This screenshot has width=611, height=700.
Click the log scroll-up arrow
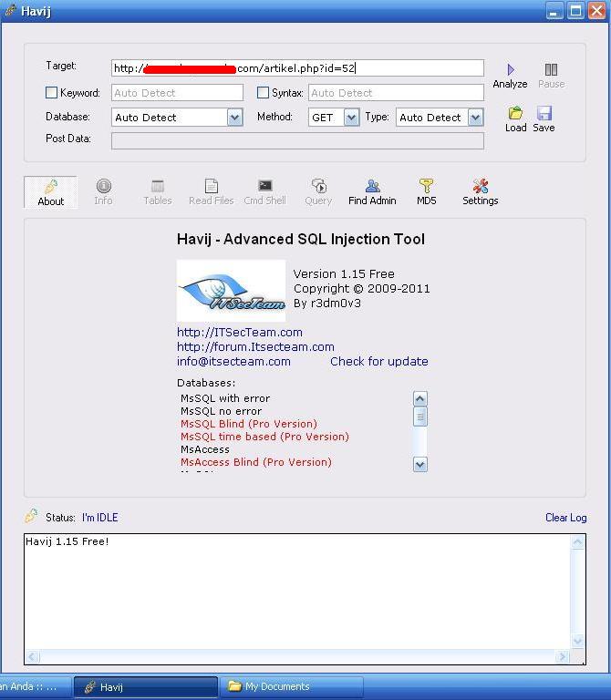click(x=577, y=542)
